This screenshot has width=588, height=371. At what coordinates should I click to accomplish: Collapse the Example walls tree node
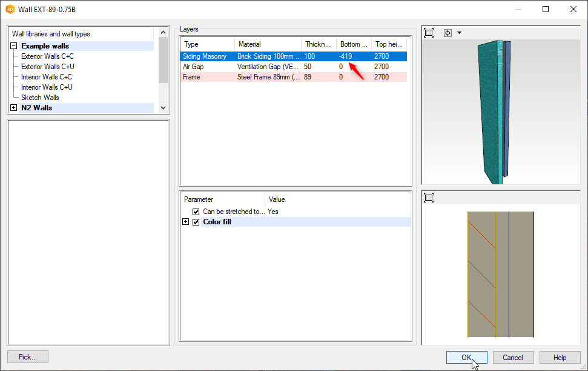(14, 46)
